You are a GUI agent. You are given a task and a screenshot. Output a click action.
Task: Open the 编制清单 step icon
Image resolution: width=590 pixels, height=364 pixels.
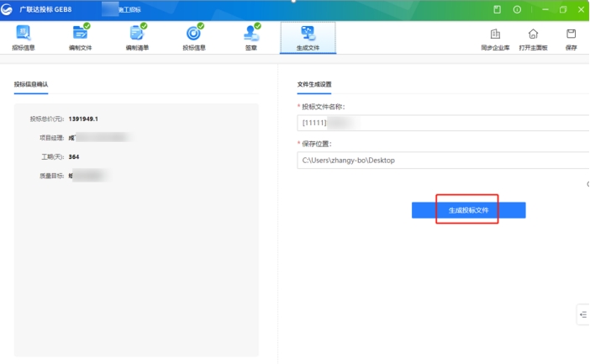[137, 38]
